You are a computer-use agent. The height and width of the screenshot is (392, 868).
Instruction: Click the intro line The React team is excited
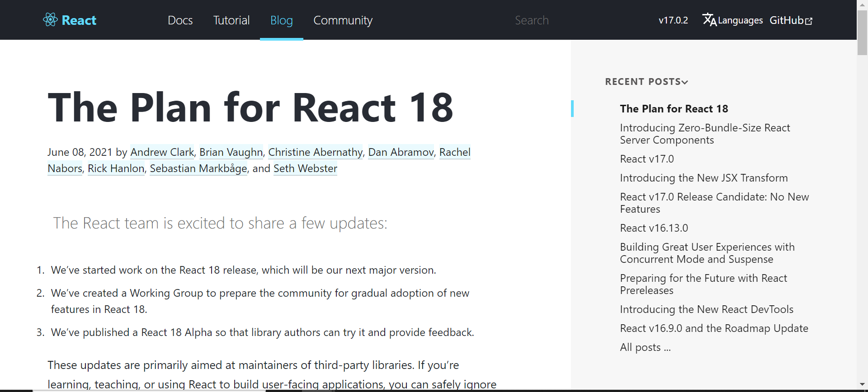tap(220, 223)
